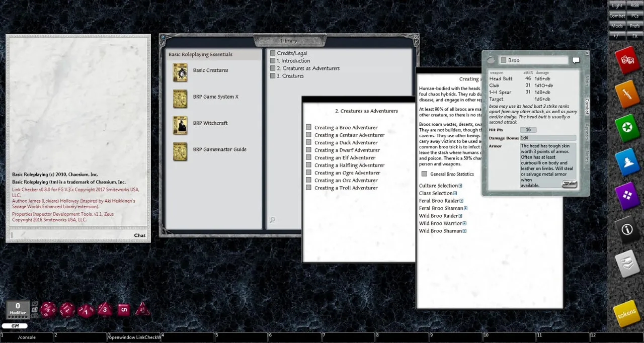Expand Wild Broo Raider plus marker
Screen dimensions: 644x343
pos(460,216)
